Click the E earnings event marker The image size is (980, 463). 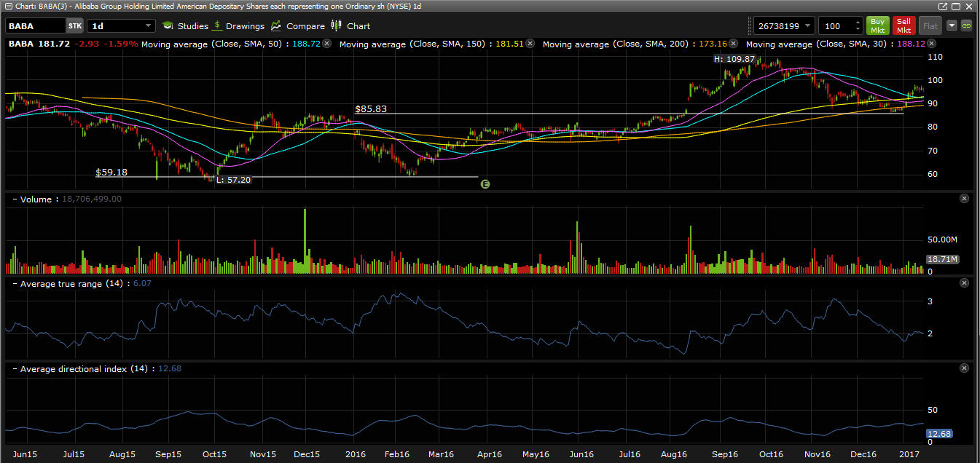coord(485,184)
